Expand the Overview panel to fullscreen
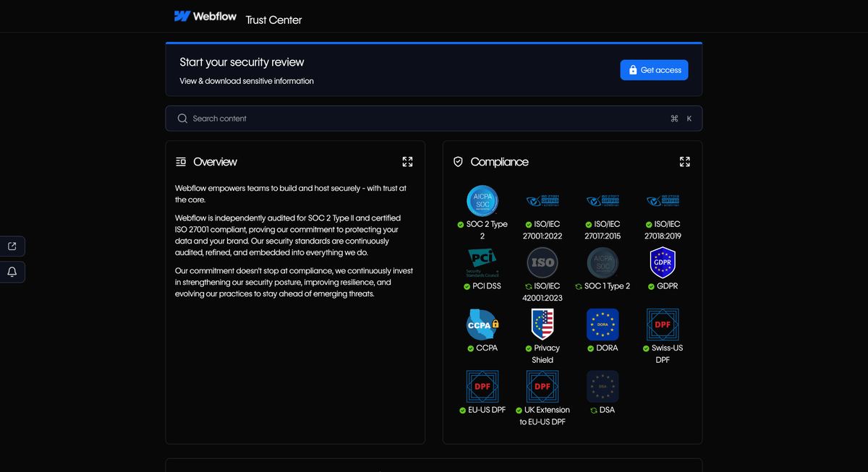Screen dimensions: 868x472 [x=407, y=162]
